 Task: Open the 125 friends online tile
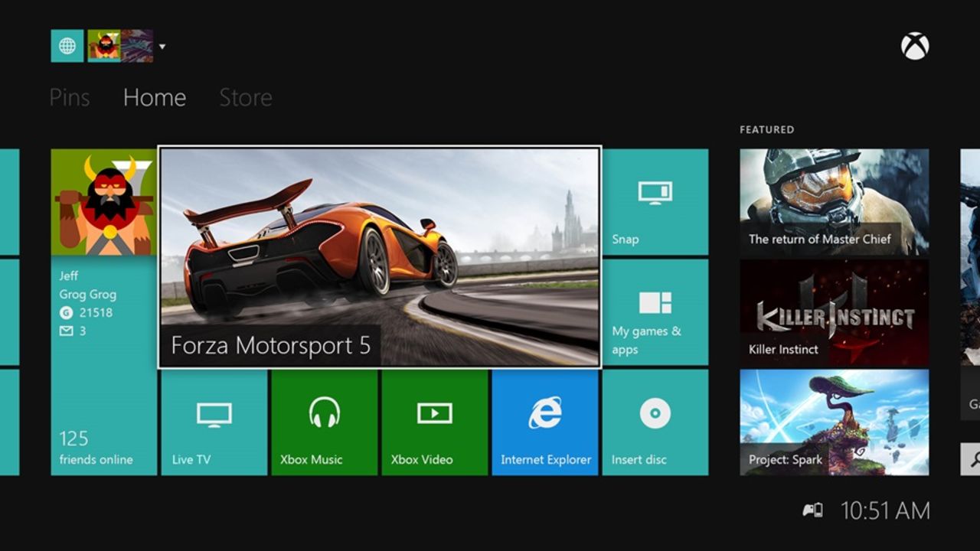[x=103, y=448]
